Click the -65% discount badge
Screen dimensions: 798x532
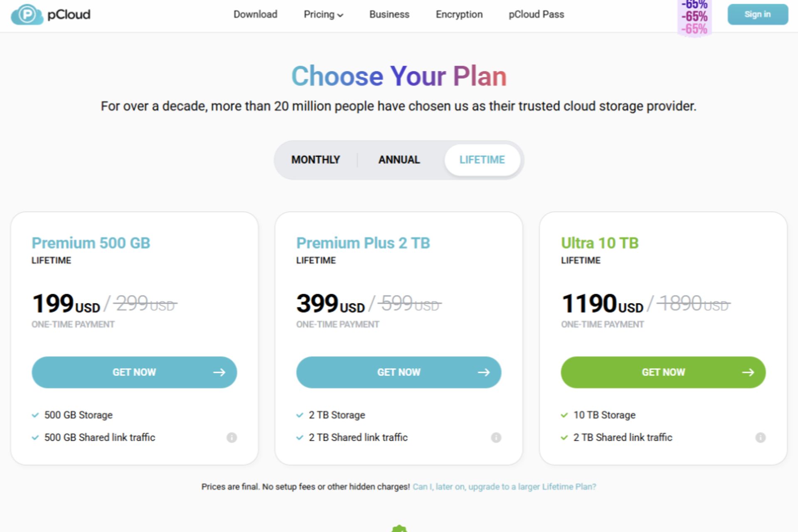pos(695,17)
